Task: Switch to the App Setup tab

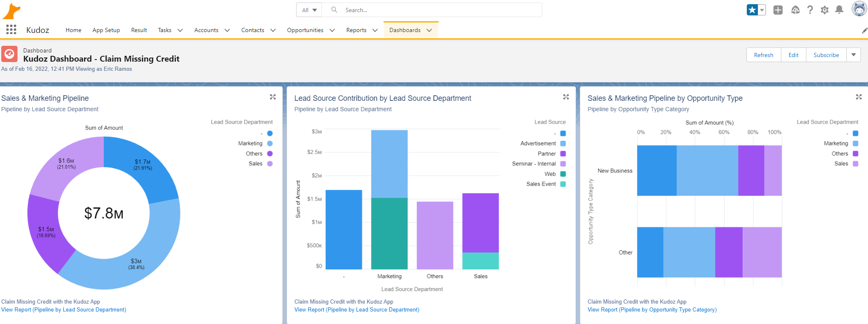Action: point(106,30)
